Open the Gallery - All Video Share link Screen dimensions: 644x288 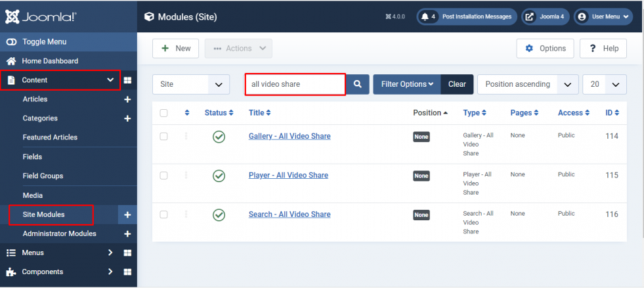click(x=290, y=136)
